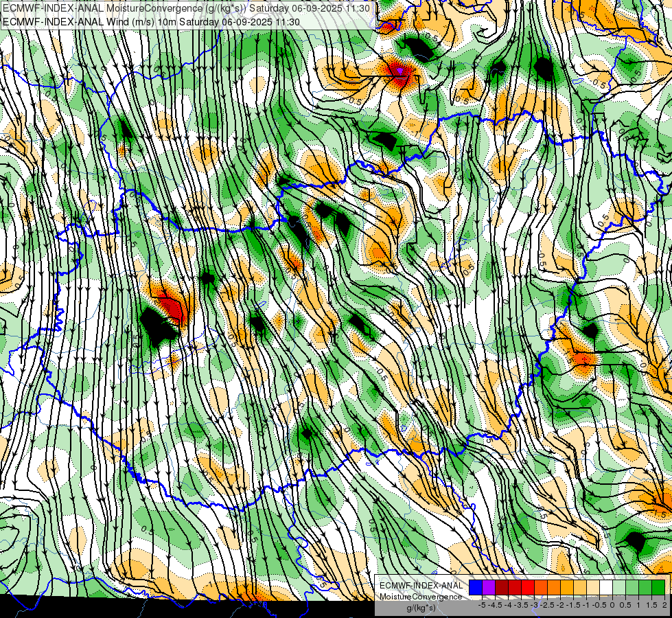
Task: Click the -3 tick label on the legend
Action: (534, 605)
